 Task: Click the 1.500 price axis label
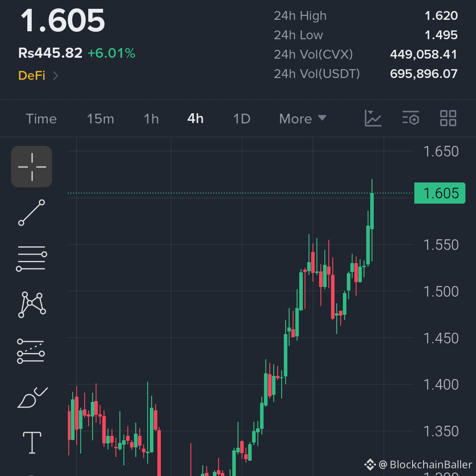tap(441, 292)
